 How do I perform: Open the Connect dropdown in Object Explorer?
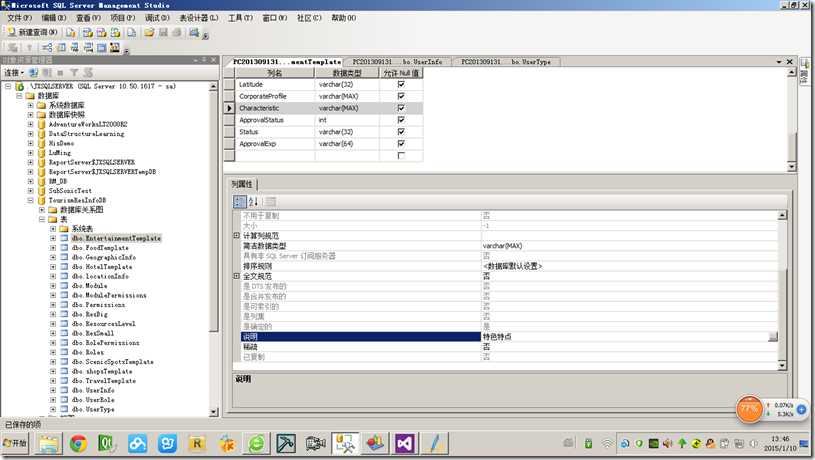click(x=15, y=72)
